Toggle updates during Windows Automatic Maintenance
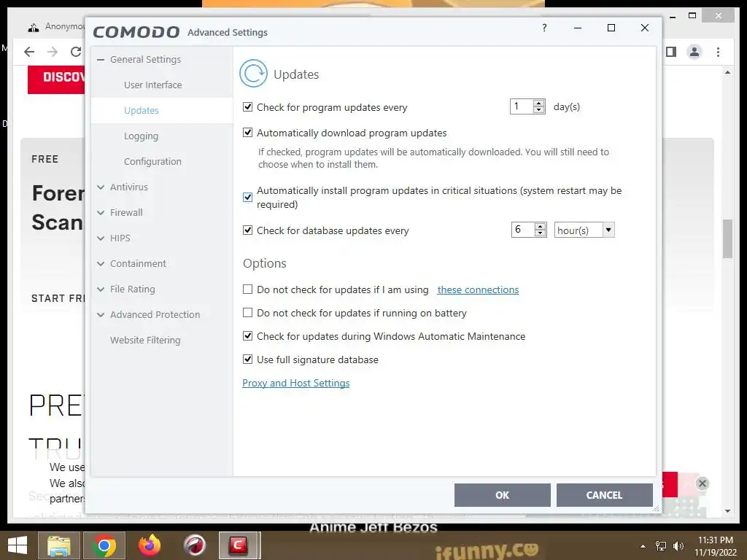This screenshot has width=747, height=560. (x=248, y=335)
